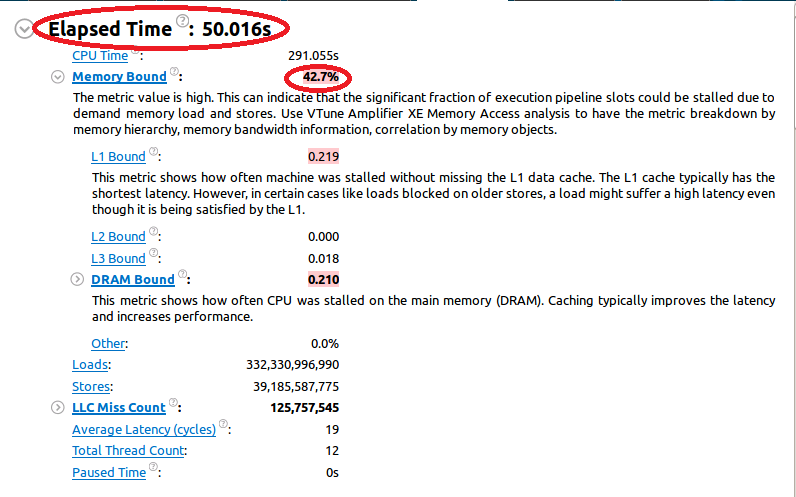The image size is (796, 497).
Task: Collapse the Elapsed Time section
Action: point(24,28)
